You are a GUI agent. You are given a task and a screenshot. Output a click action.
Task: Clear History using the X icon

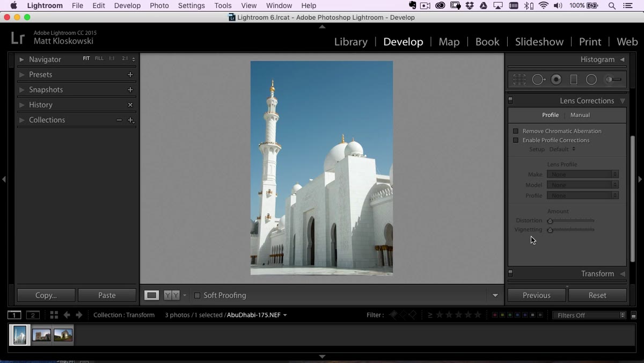tap(130, 105)
